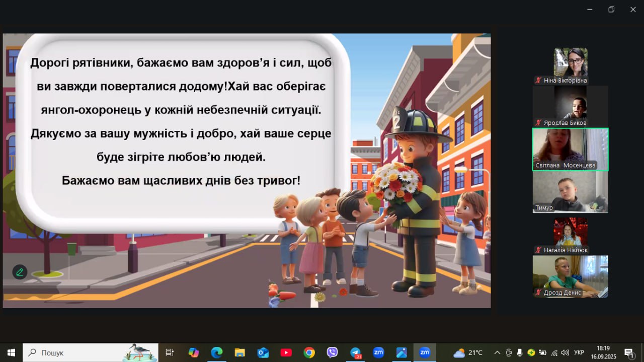Screen dimensions: 644x362
Task: Click the highlighted active Zoom taskbar icon
Action: pyautogui.click(x=425, y=352)
